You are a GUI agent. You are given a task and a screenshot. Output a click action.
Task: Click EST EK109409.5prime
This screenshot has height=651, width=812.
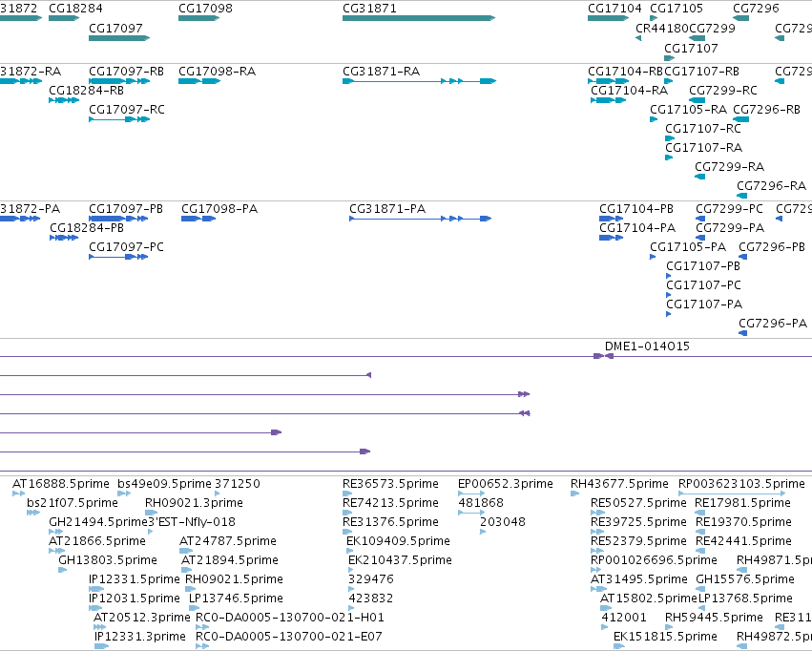(x=350, y=551)
